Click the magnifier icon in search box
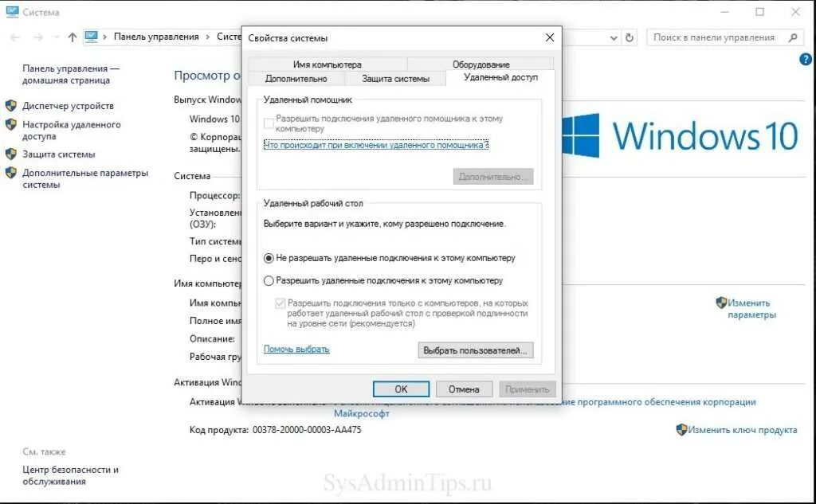 click(793, 37)
